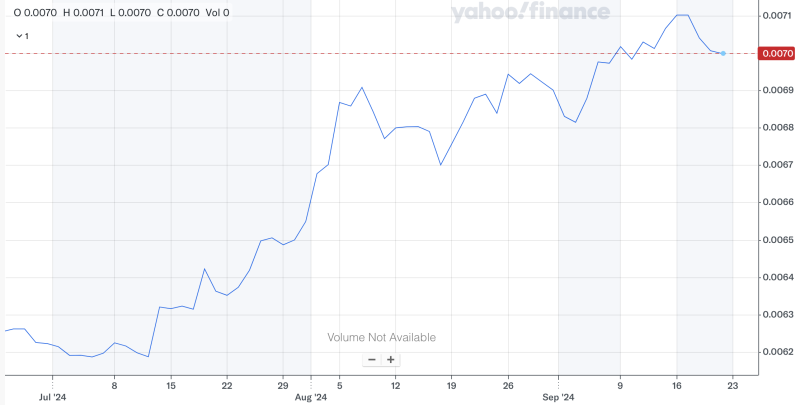Click the 23 date tick at the axis end
The image size is (800, 405).
tap(733, 385)
